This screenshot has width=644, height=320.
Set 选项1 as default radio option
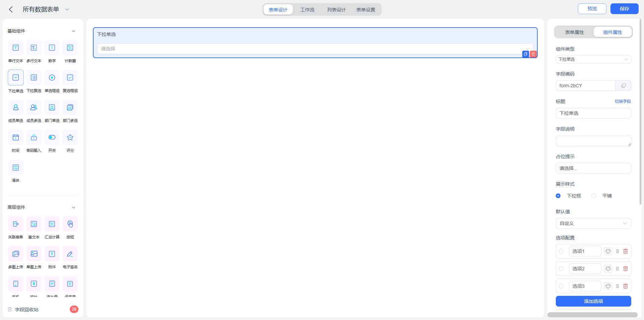pos(561,251)
